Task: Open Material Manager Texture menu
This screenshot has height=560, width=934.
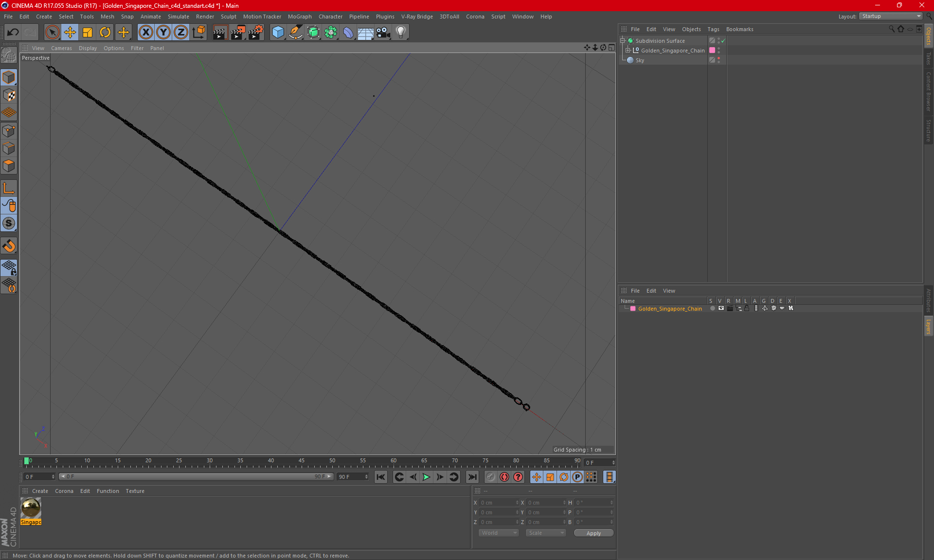Action: tap(135, 491)
